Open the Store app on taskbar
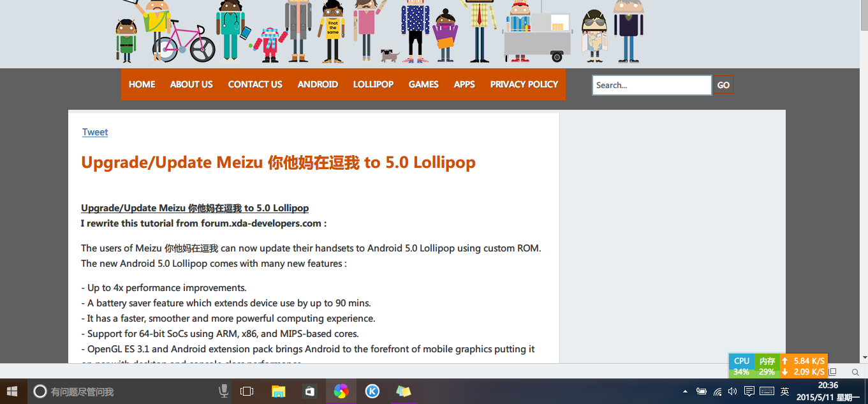The image size is (868, 404). tap(309, 391)
